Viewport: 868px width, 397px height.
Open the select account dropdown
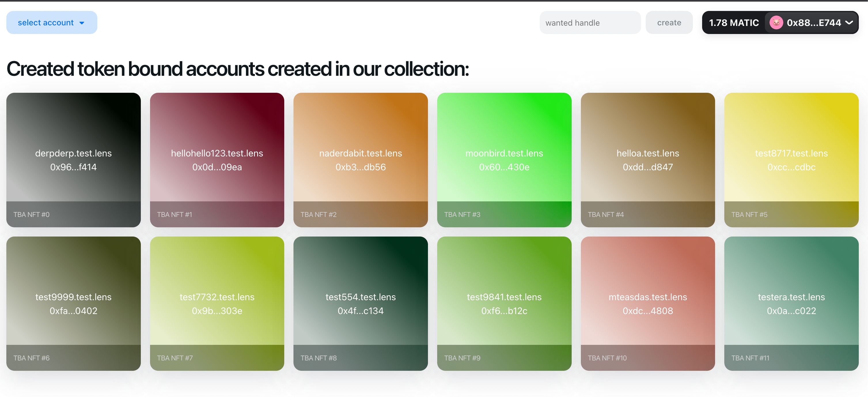(x=52, y=22)
